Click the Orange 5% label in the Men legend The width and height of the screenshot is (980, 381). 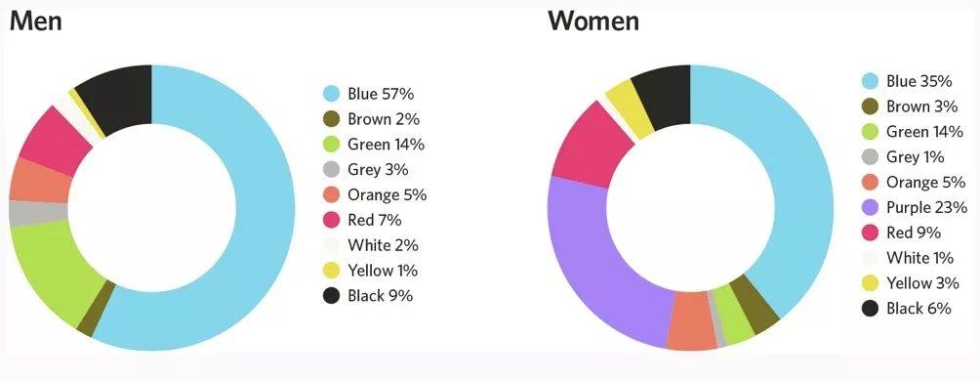tap(387, 194)
